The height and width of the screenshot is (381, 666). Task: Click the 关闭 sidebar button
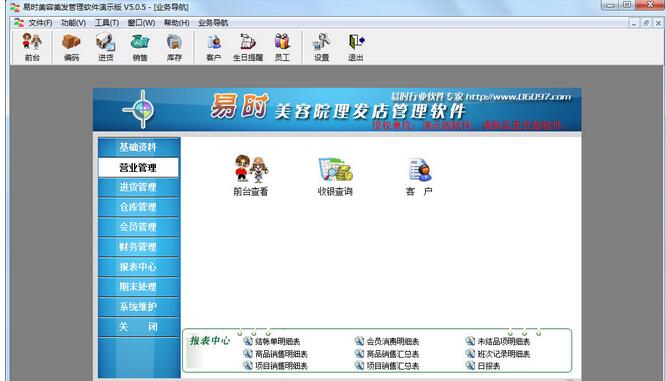(x=138, y=327)
